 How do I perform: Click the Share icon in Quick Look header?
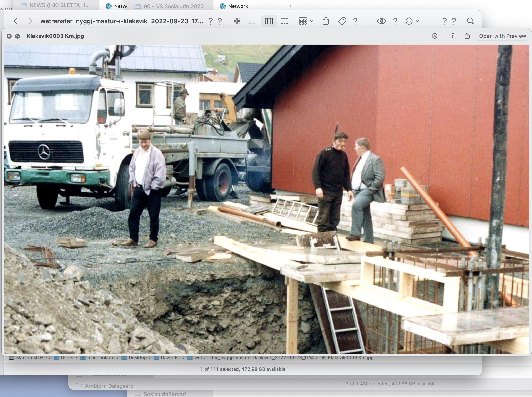pyautogui.click(x=467, y=36)
